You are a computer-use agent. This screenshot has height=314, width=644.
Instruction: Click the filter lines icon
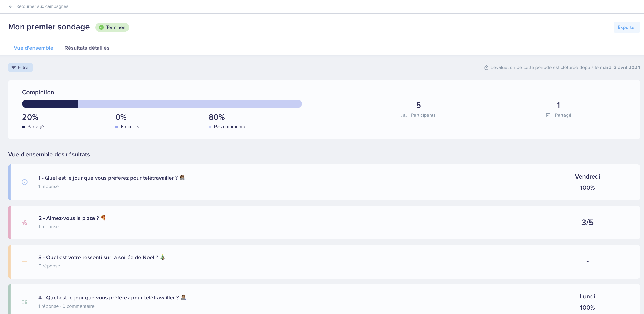tap(14, 67)
